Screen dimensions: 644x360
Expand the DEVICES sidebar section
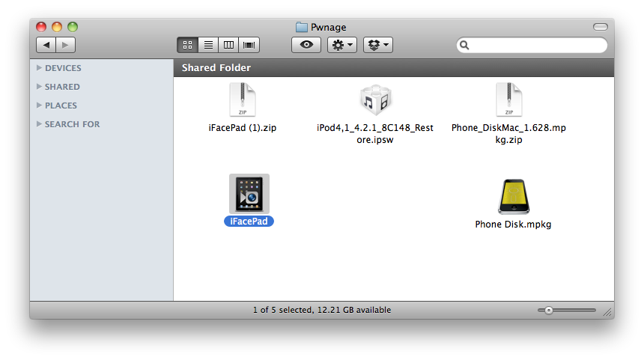click(39, 68)
